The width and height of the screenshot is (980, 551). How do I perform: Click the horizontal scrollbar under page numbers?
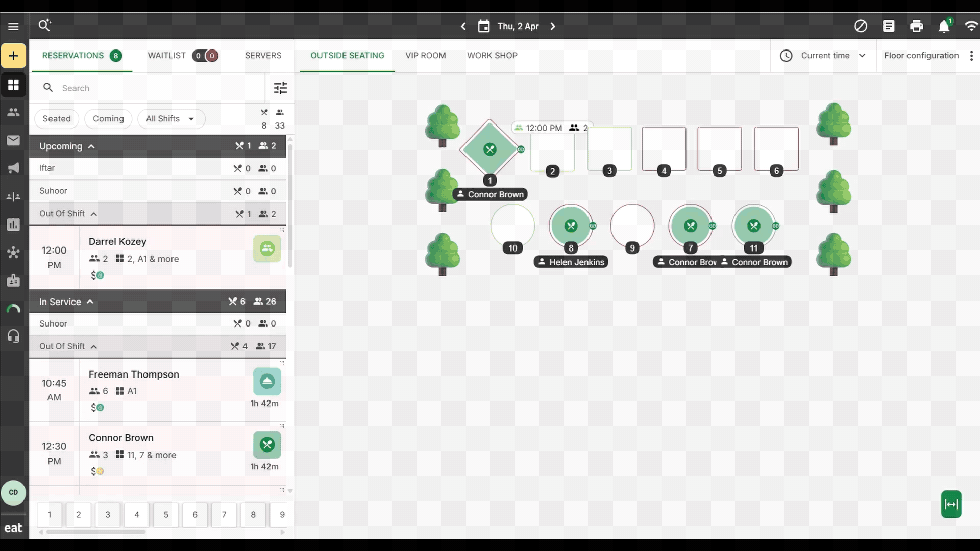[x=96, y=532]
